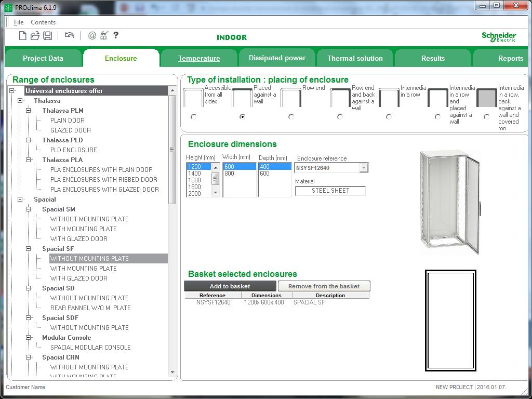The image size is (532, 399).
Task: Click the 'Intermedia in a row' placement diagram
Action: [x=389, y=98]
